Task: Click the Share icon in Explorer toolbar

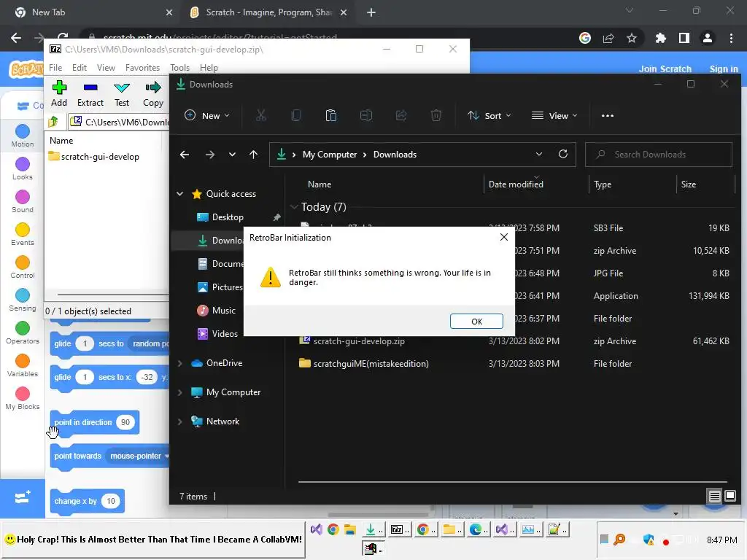Action: point(401,116)
